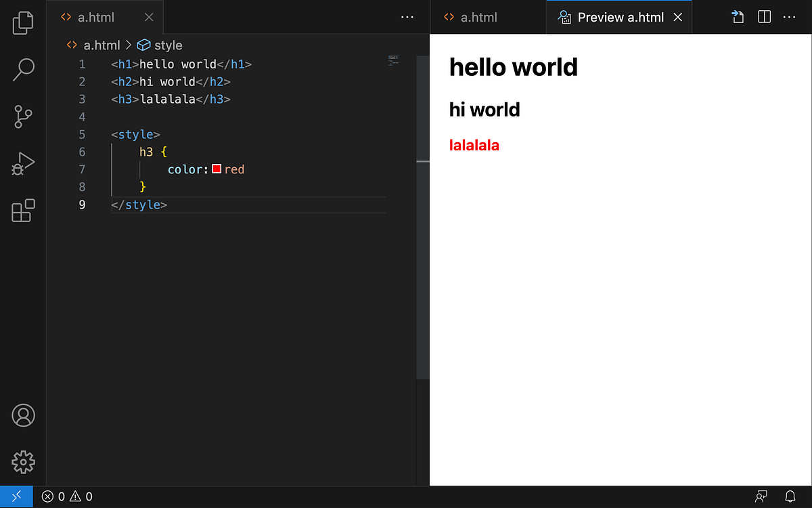The image size is (812, 508).
Task: Click the red color swatch in the code
Action: tap(217, 169)
